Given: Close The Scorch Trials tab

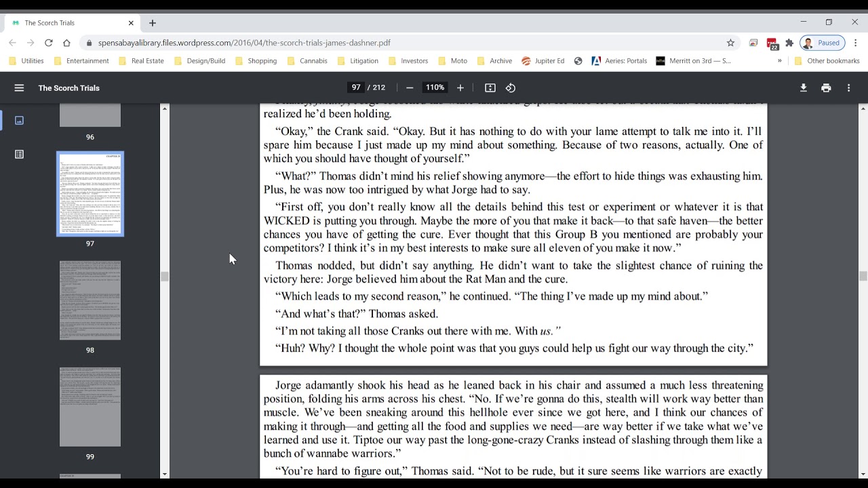Looking at the screenshot, I should [x=131, y=23].
